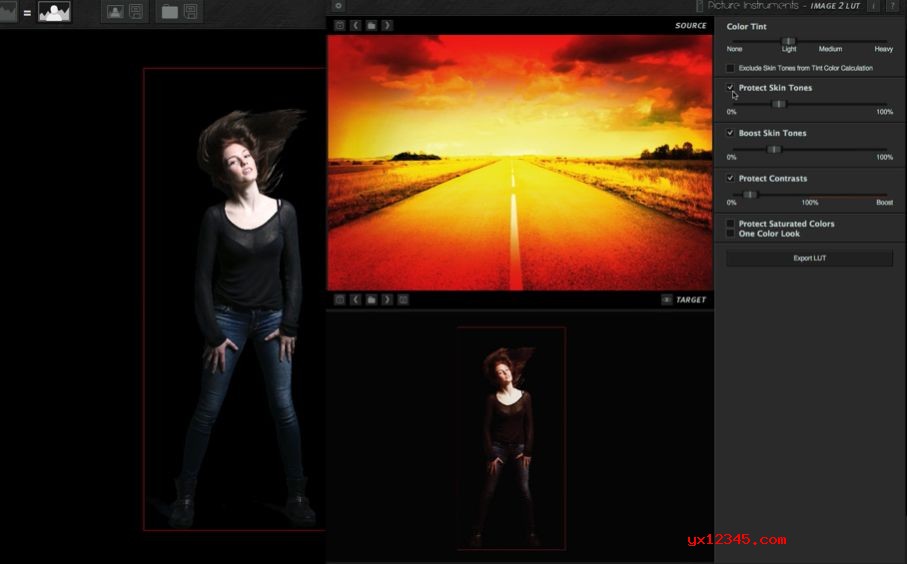Click the Boost label on contrast slider
The image size is (908, 564).
[x=884, y=203]
